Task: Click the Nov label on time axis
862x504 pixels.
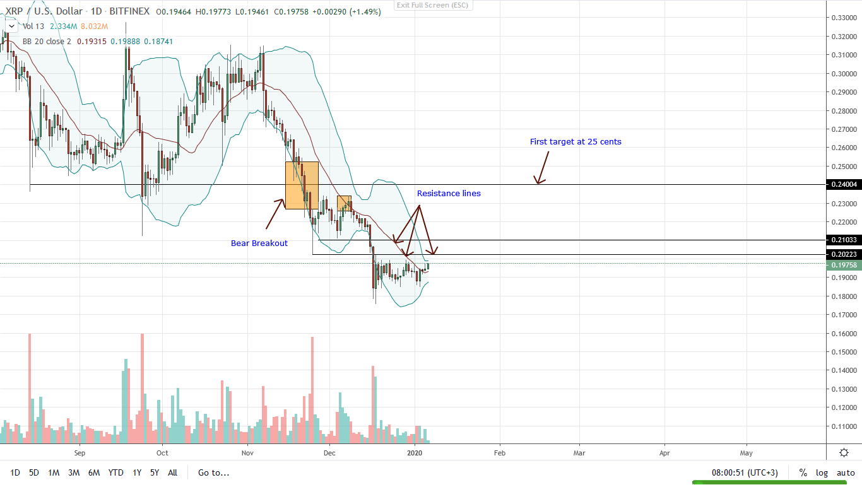Action: point(247,452)
